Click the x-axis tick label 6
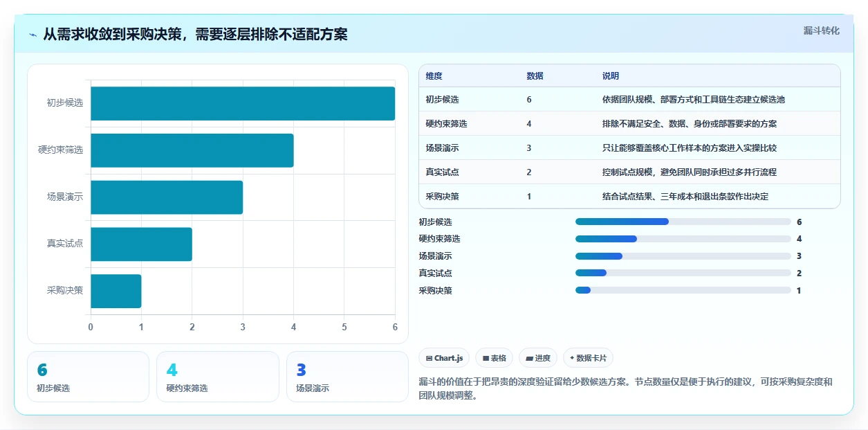 click(395, 327)
